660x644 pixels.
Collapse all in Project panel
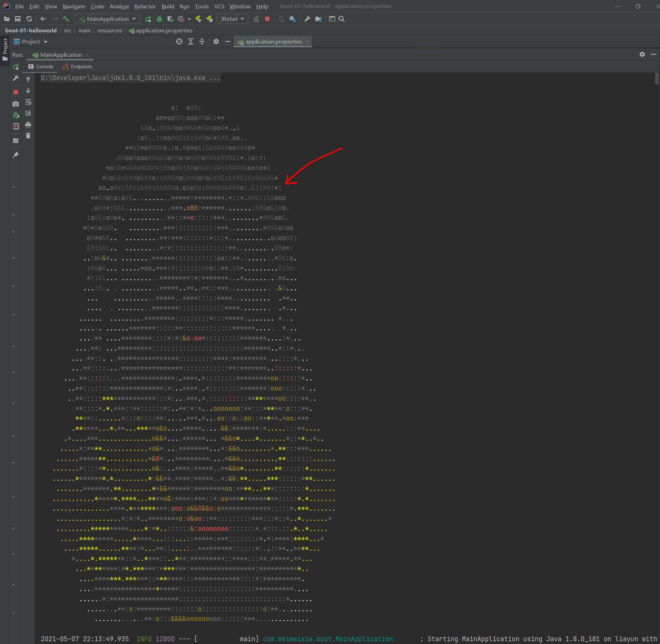(202, 41)
